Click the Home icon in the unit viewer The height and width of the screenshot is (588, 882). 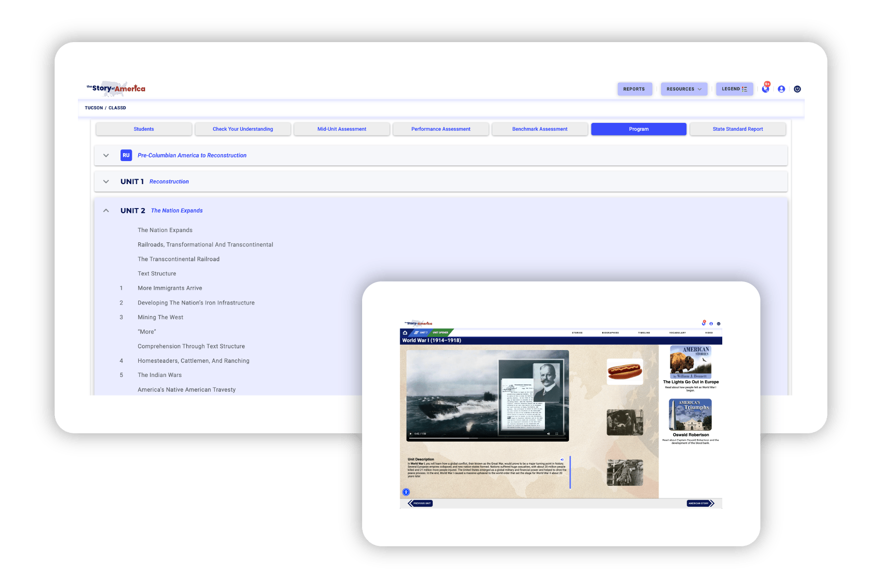pos(405,332)
